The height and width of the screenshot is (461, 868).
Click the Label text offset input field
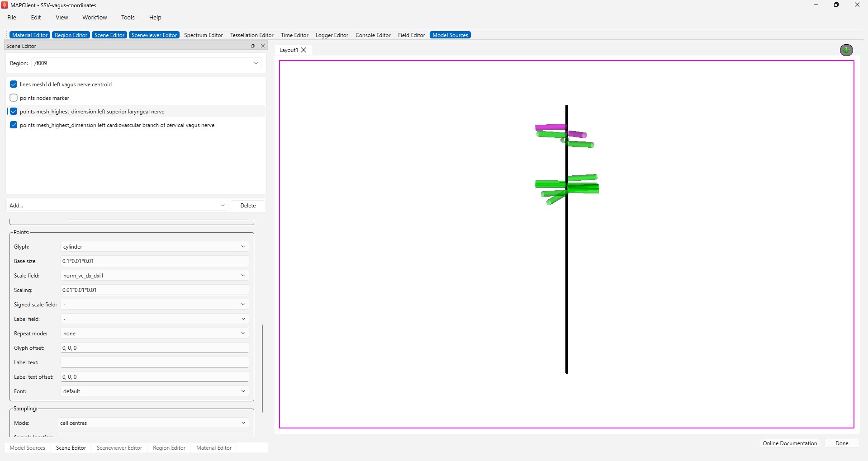154,377
